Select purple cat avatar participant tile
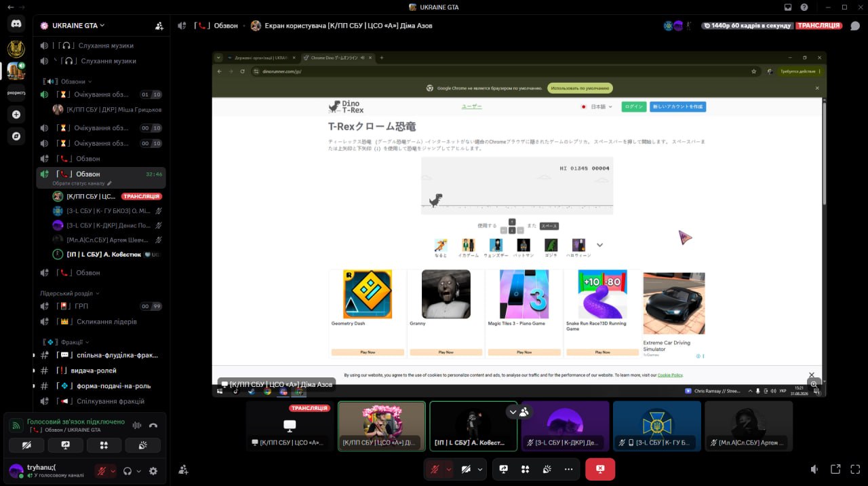Screen dimensions: 868x486 (x=566, y=426)
